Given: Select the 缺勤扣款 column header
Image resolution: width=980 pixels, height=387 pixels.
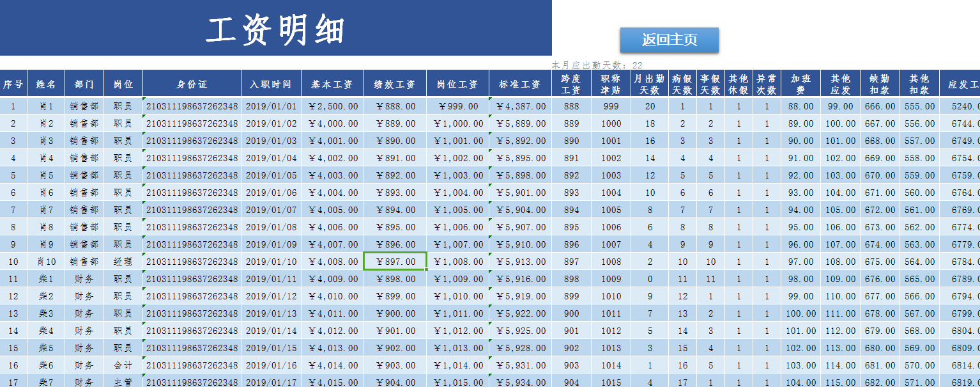Looking at the screenshot, I should (x=880, y=84).
